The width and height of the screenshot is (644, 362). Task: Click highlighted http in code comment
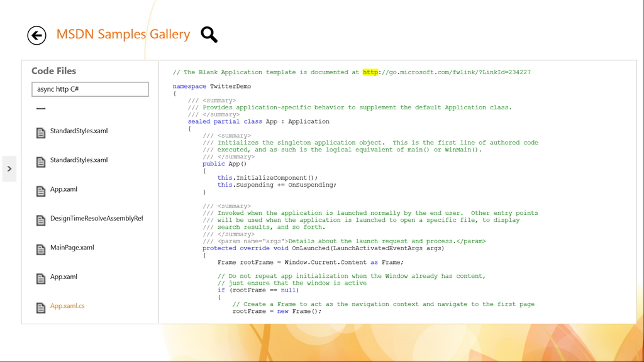(370, 72)
